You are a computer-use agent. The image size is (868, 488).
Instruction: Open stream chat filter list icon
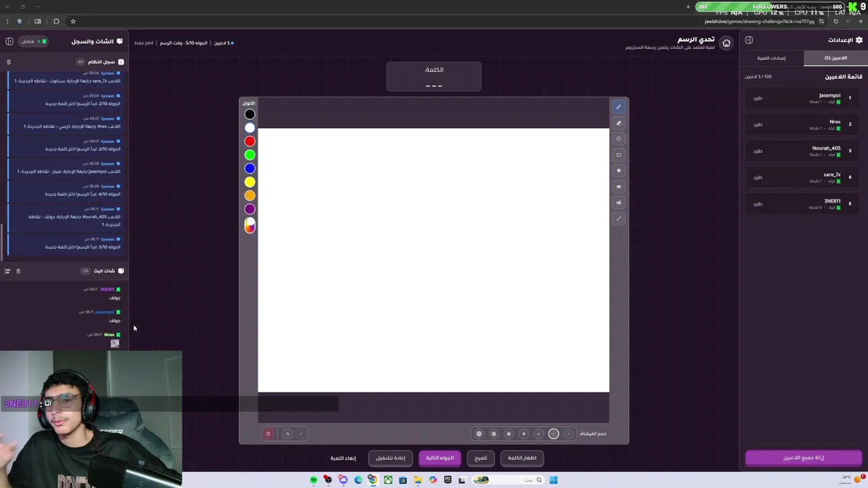(x=7, y=271)
